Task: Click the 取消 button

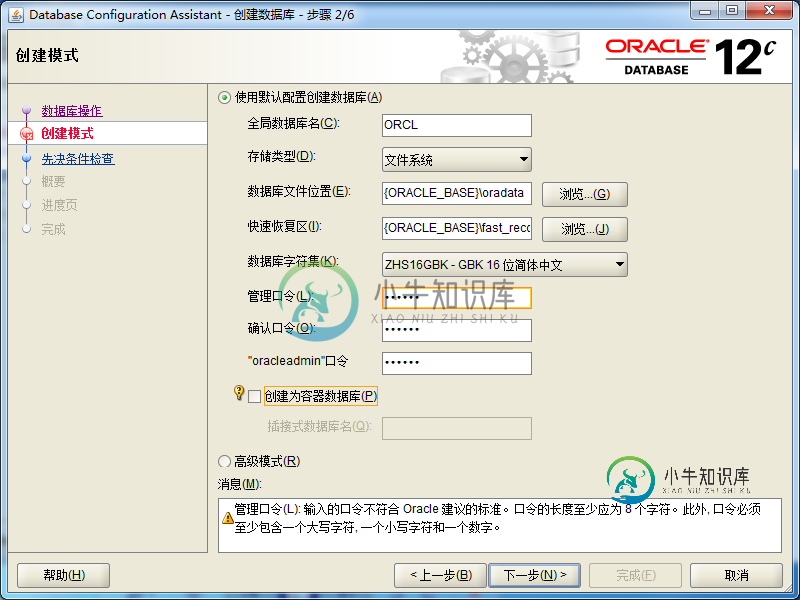Action: 736,576
